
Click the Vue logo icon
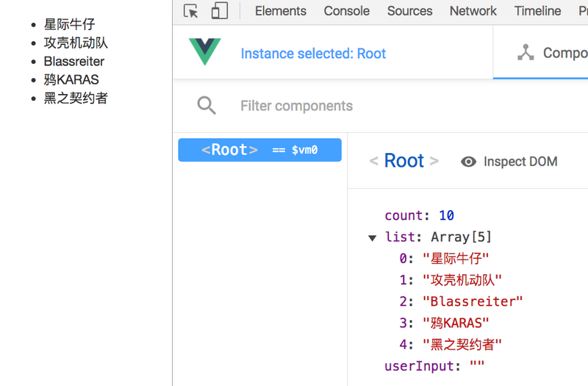click(x=205, y=52)
